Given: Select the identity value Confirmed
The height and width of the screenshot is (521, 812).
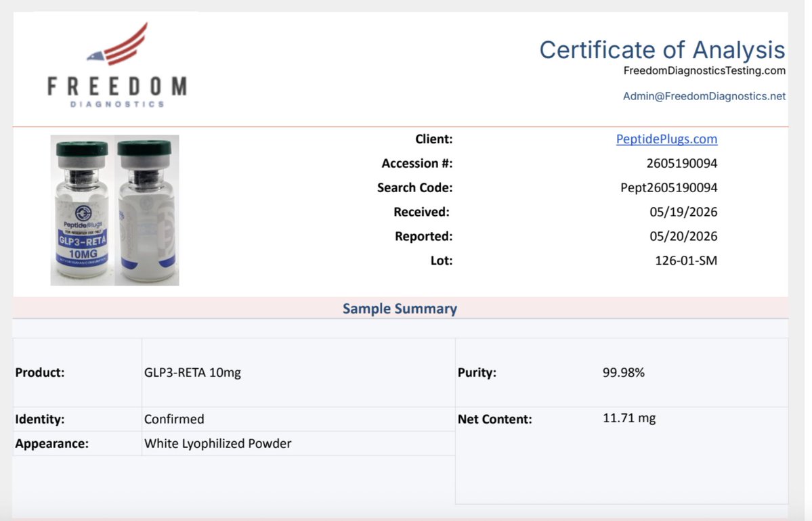Looking at the screenshot, I should pyautogui.click(x=174, y=419).
